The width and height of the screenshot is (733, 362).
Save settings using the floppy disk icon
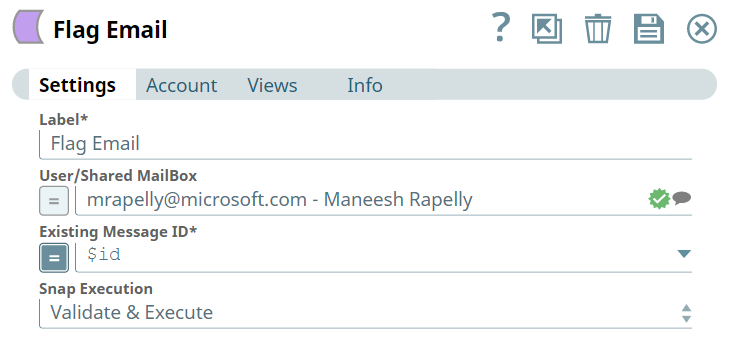(x=648, y=29)
